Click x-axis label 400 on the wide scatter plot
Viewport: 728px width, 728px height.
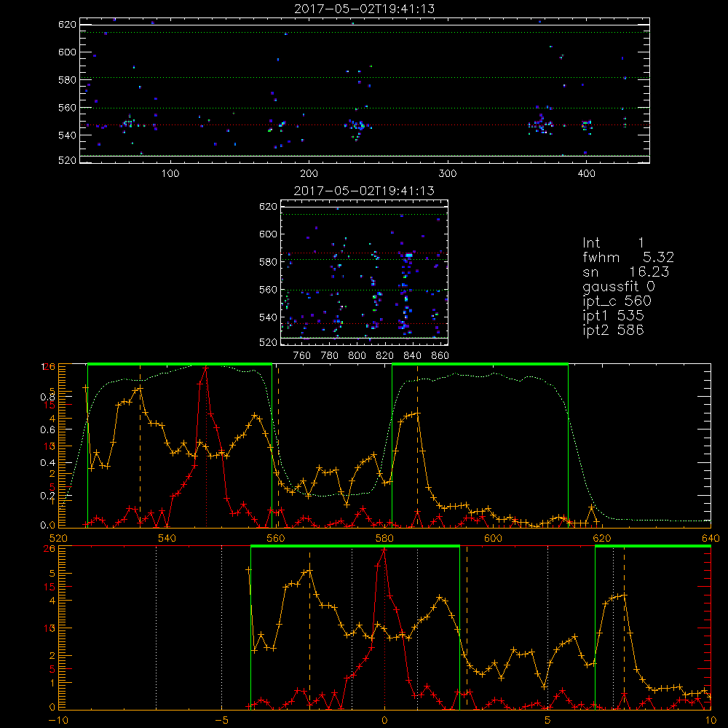586,174
